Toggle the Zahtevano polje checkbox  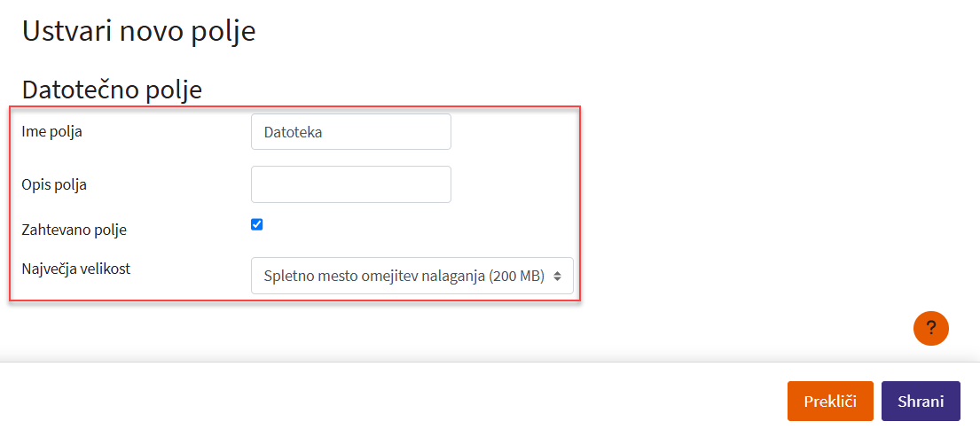tap(257, 224)
